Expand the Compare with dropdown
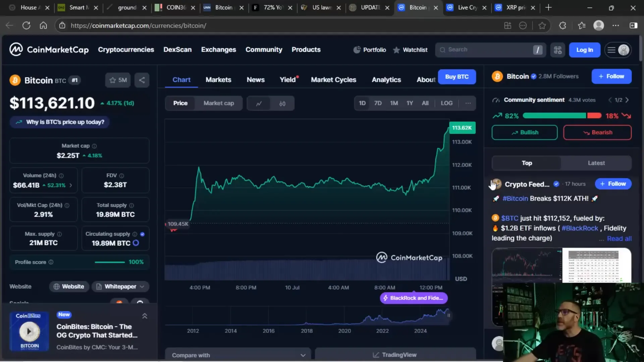Image resolution: width=644 pixels, height=362 pixels. [x=238, y=355]
